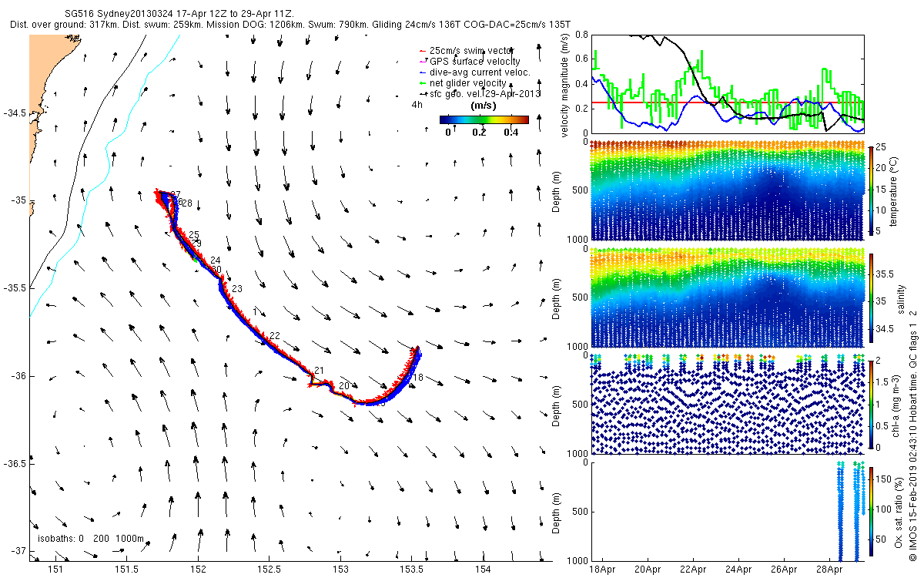Click the "isobaths: 0 200 1000m" label

pyautogui.click(x=91, y=538)
